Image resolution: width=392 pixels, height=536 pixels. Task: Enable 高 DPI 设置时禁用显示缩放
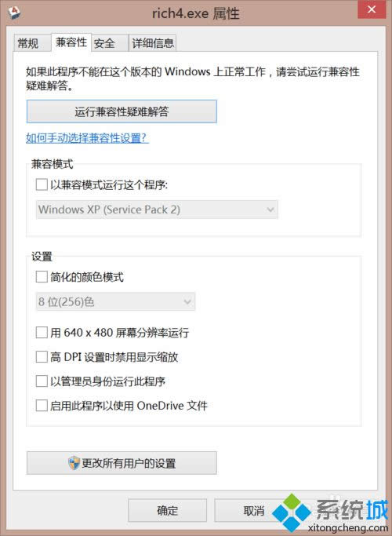[42, 357]
